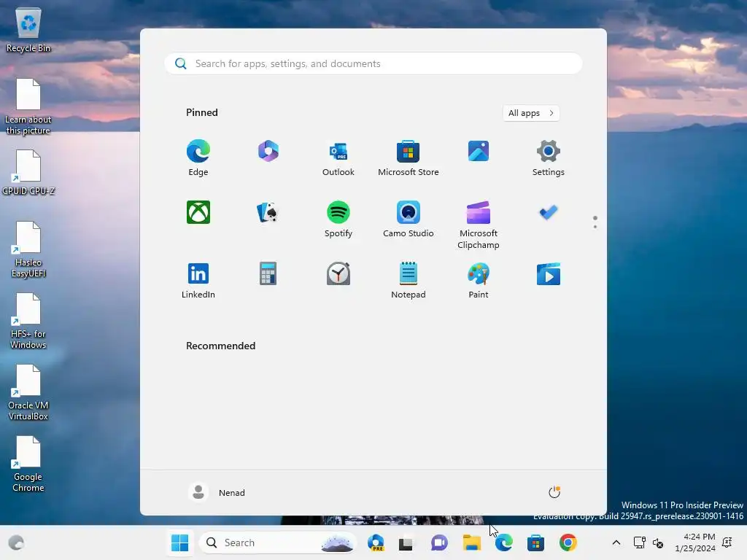Click the taskbar Search box
This screenshot has height=560, width=747.
278,542
